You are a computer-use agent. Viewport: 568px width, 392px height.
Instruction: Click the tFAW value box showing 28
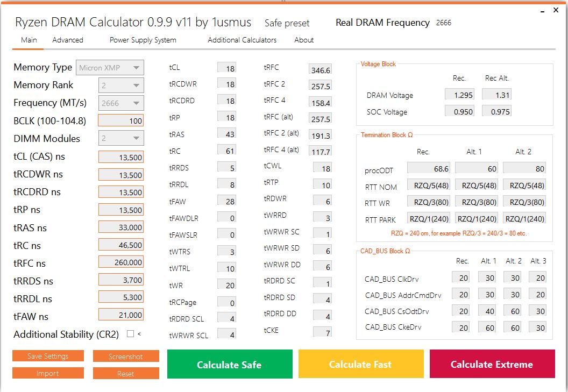tap(227, 201)
